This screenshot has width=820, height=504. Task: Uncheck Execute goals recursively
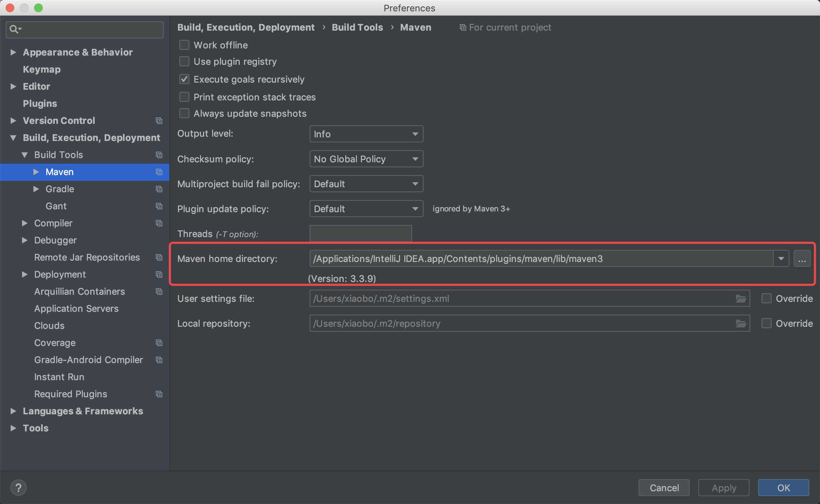point(184,79)
